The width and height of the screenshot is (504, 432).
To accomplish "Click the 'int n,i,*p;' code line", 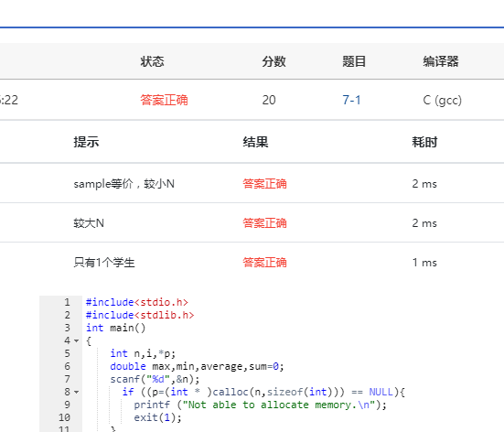I will [x=143, y=354].
